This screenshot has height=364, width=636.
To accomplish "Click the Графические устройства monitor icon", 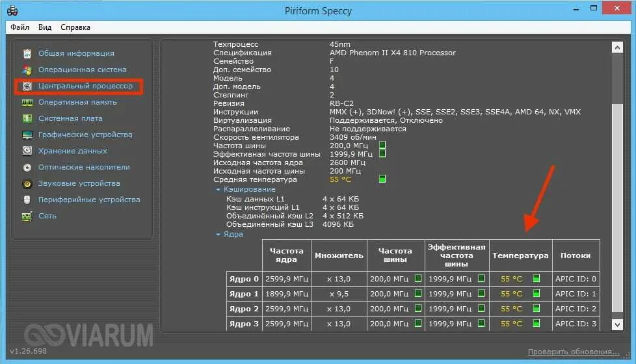I will click(x=27, y=135).
